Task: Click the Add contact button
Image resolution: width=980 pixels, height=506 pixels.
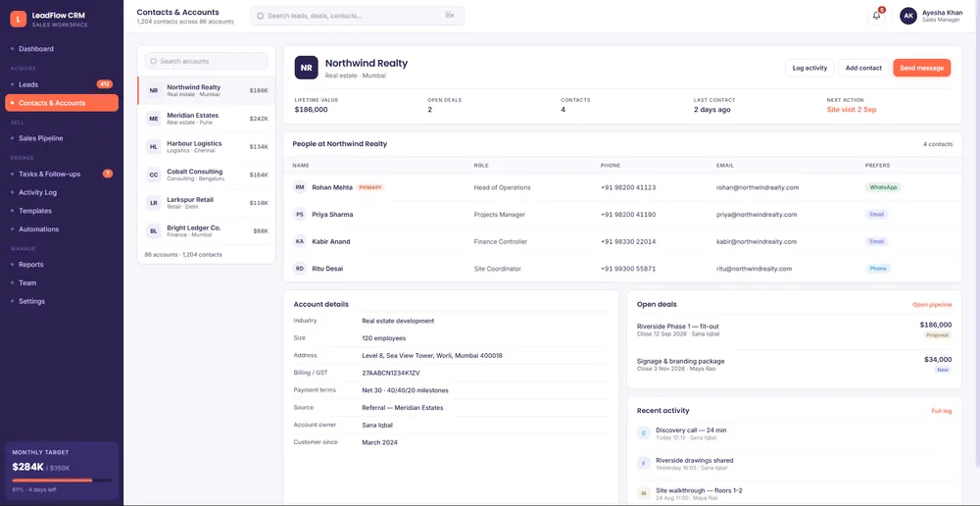Action: point(863,68)
